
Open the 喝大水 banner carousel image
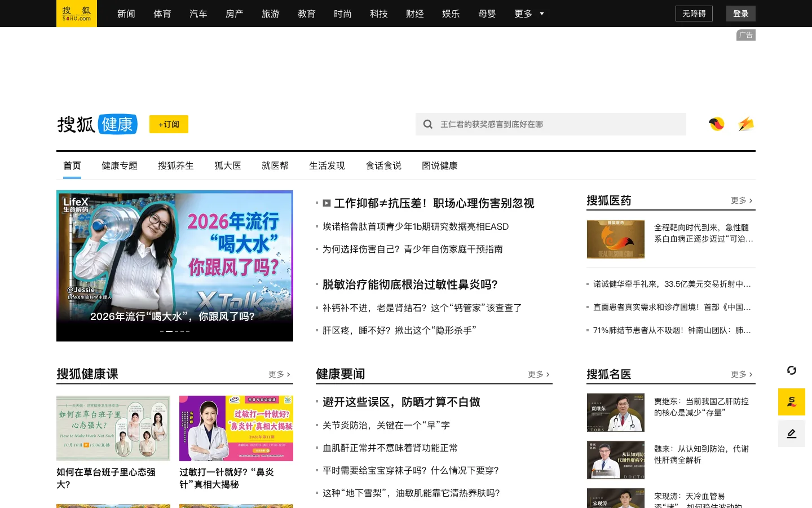(x=175, y=266)
